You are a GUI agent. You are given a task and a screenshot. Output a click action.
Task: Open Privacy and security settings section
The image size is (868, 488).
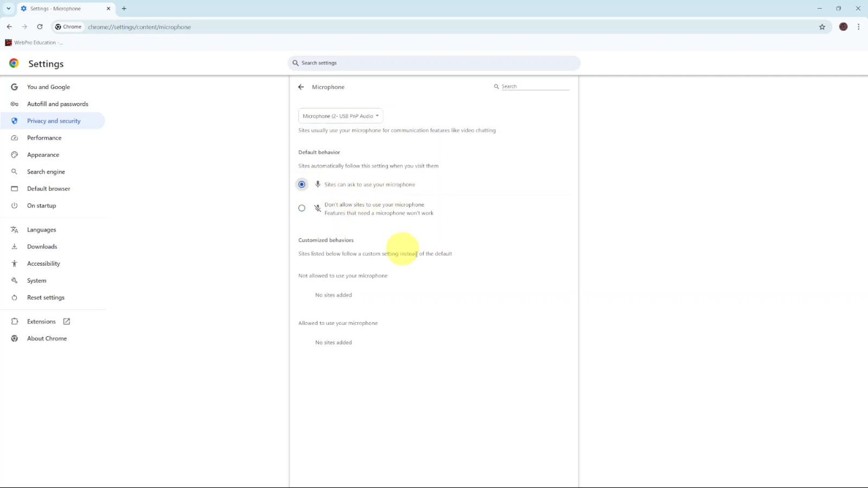pos(54,121)
